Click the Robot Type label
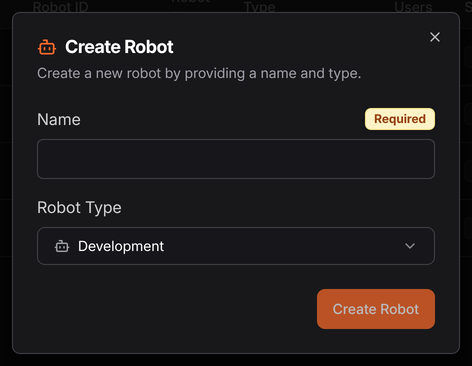Image resolution: width=472 pixels, height=366 pixels. click(x=79, y=208)
